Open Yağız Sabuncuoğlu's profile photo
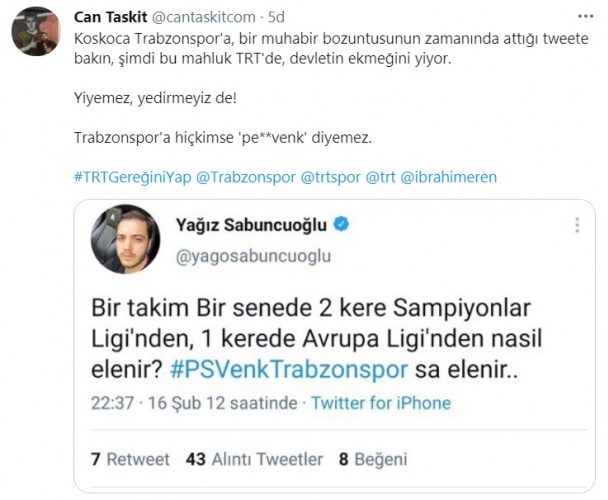This screenshot has width=608, height=500. click(x=126, y=239)
